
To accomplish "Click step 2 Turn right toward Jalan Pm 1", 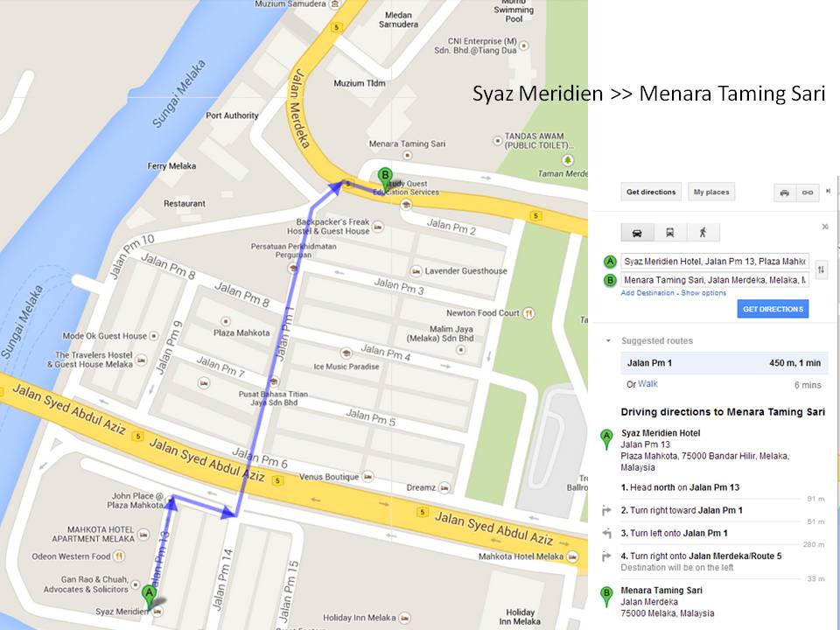I will pos(682,510).
